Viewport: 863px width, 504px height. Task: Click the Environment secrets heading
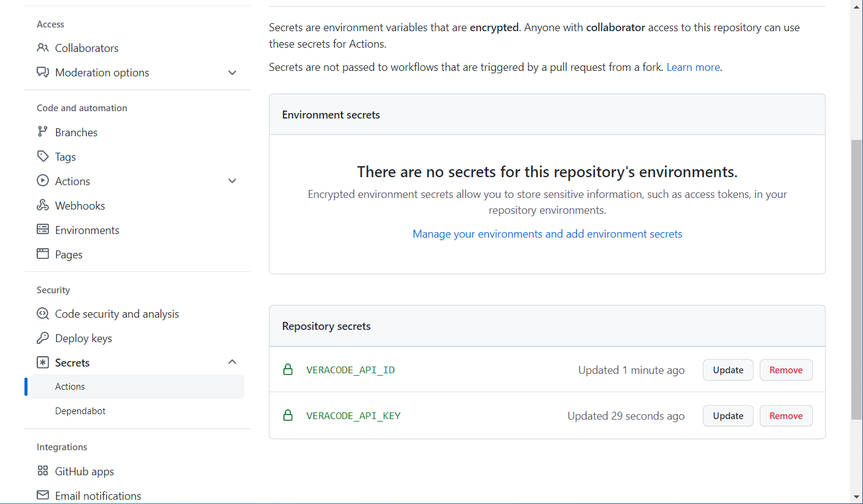[331, 115]
